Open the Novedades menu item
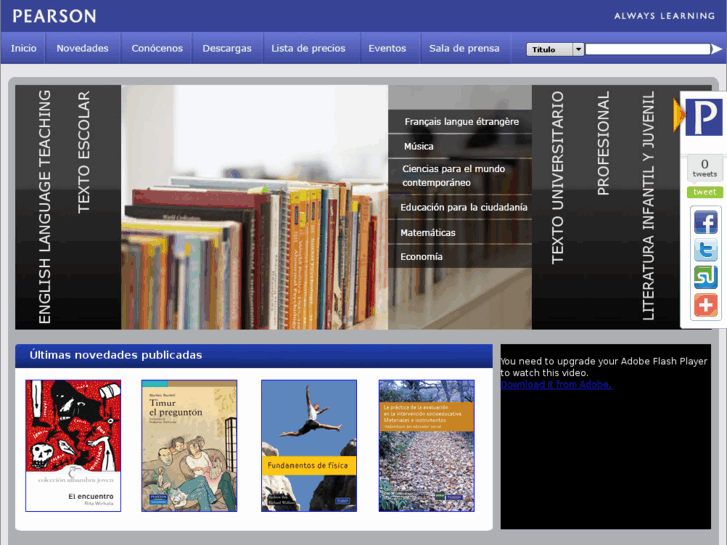This screenshot has height=545, width=727. [83, 48]
